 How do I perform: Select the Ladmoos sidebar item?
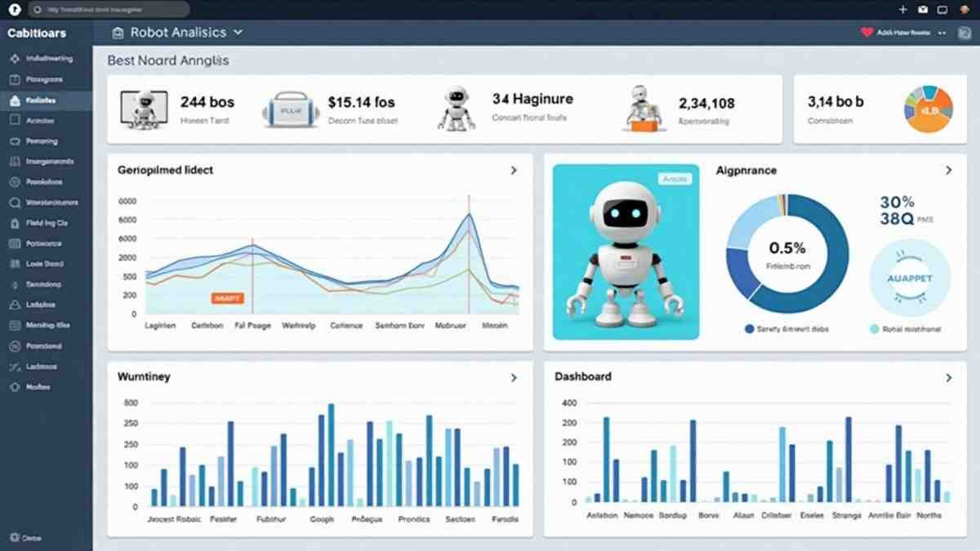pos(46,367)
